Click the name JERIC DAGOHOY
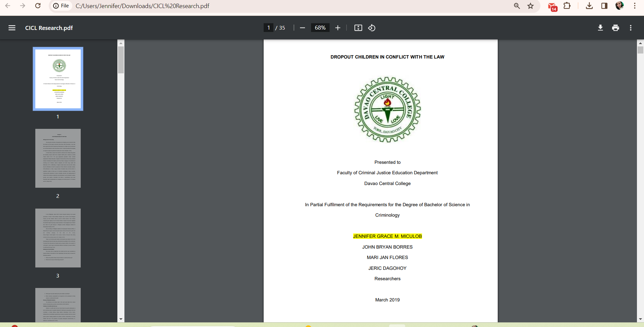644x327 pixels. coord(387,268)
